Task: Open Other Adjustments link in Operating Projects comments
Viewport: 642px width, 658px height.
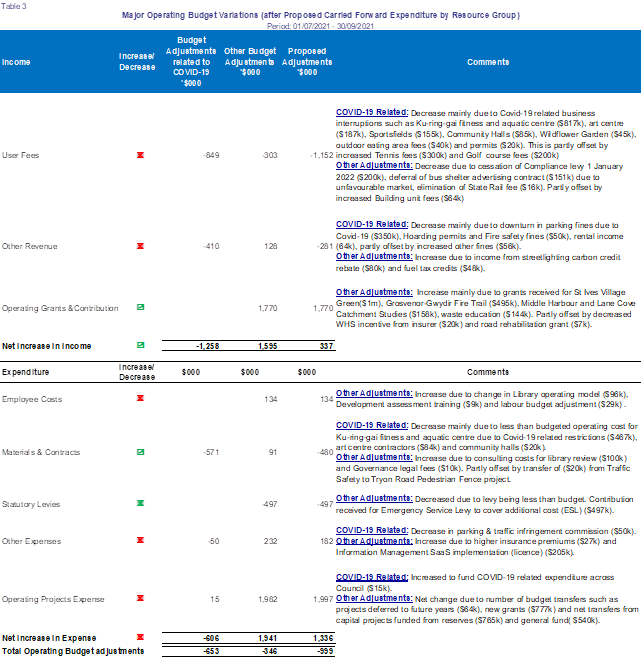Action: pyautogui.click(x=374, y=598)
